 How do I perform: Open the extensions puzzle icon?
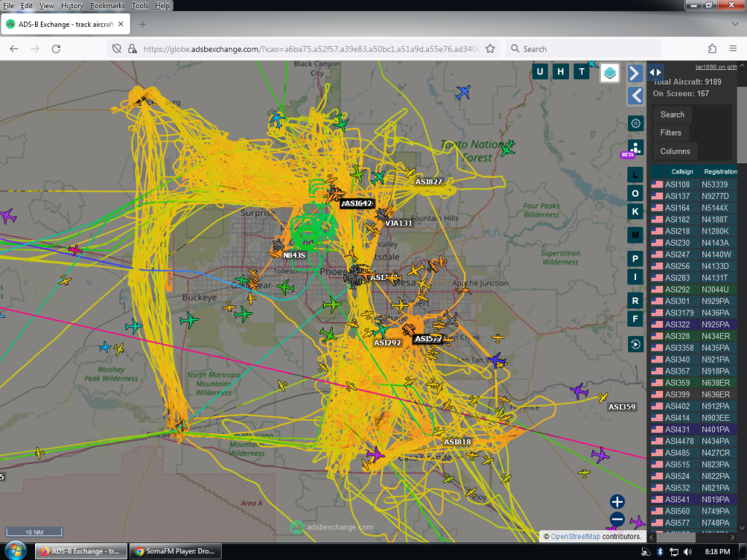712,49
